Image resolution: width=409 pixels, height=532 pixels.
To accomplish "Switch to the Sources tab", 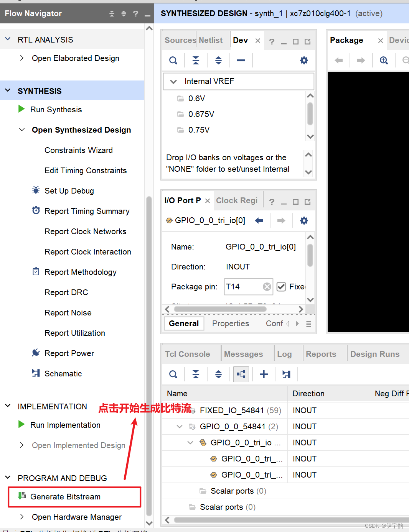I will pos(180,40).
